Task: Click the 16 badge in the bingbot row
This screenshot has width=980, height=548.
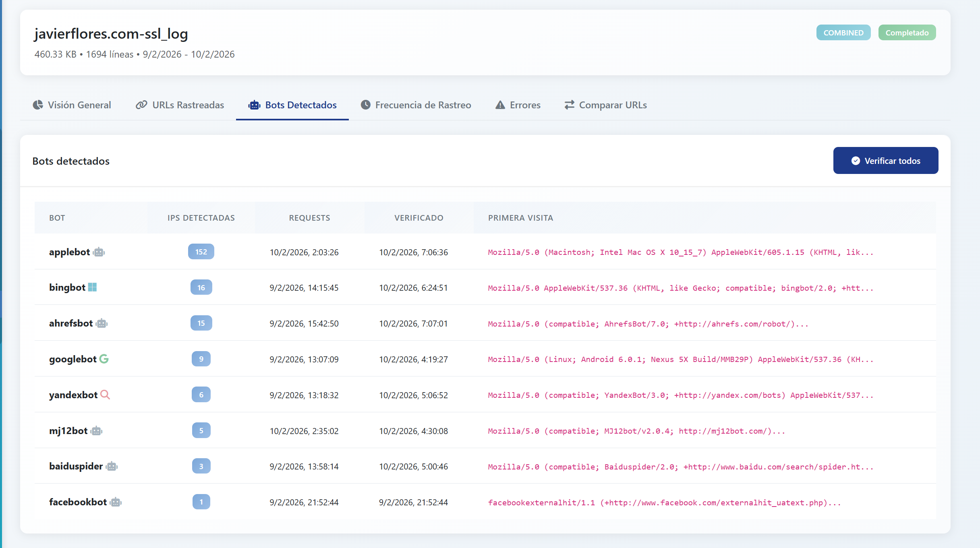Action: 201,287
